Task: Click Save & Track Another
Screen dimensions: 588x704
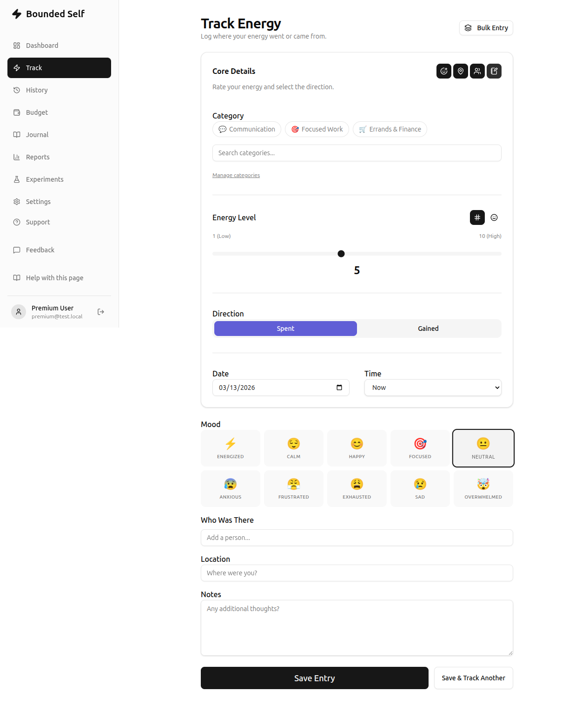Action: point(473,678)
